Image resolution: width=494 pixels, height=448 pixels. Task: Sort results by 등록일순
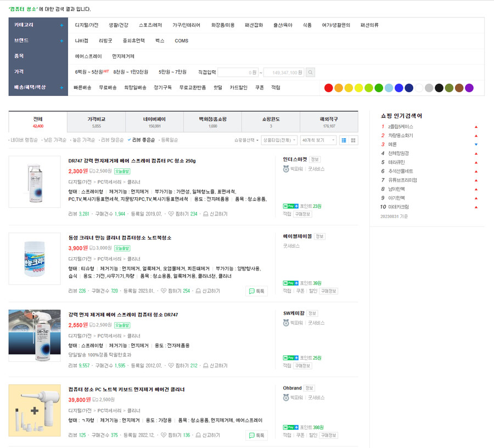click(170, 140)
